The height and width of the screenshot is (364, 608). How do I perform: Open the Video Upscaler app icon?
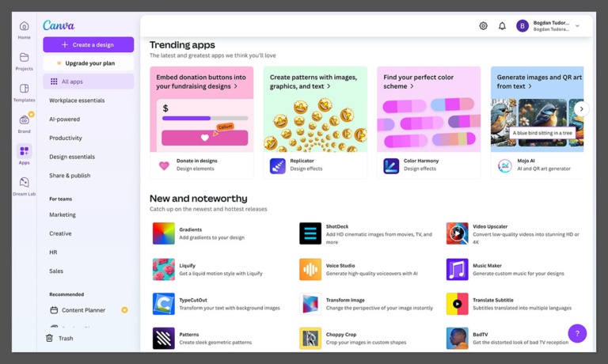457,233
